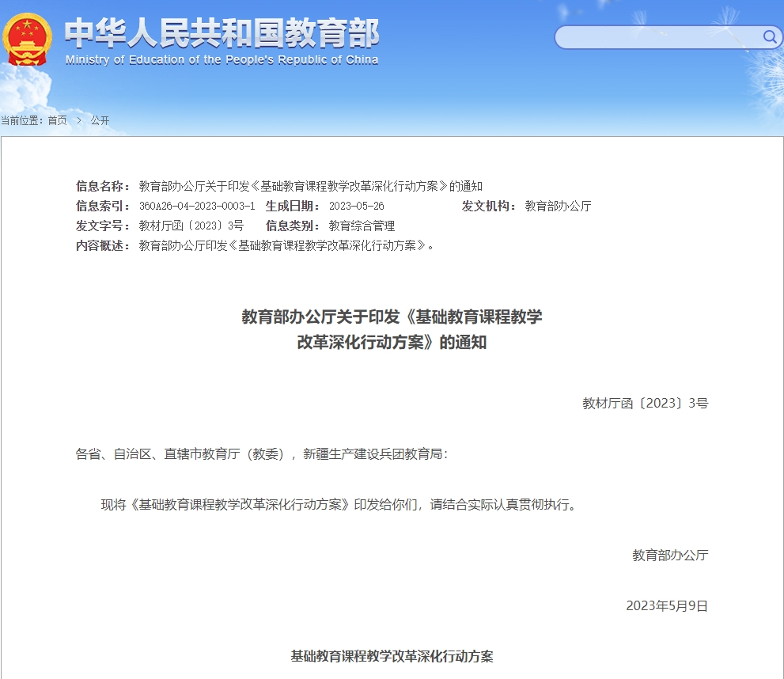Click the 信息名称 title value text

310,187
